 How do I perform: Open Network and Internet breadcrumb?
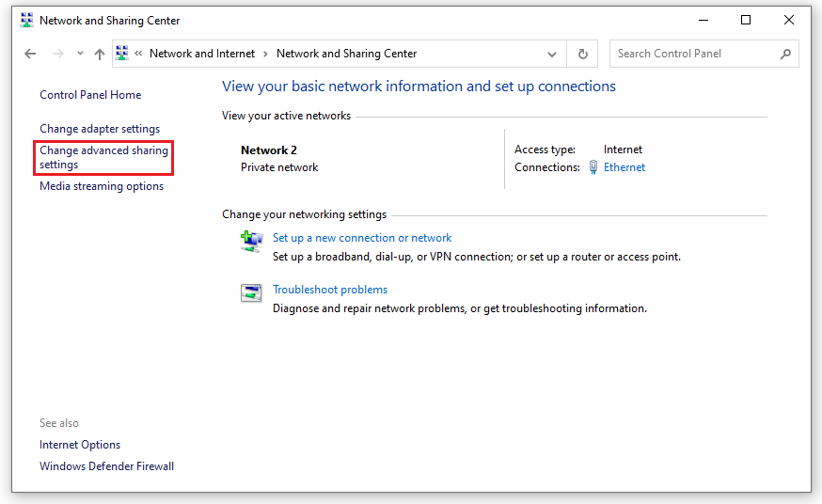tap(202, 54)
